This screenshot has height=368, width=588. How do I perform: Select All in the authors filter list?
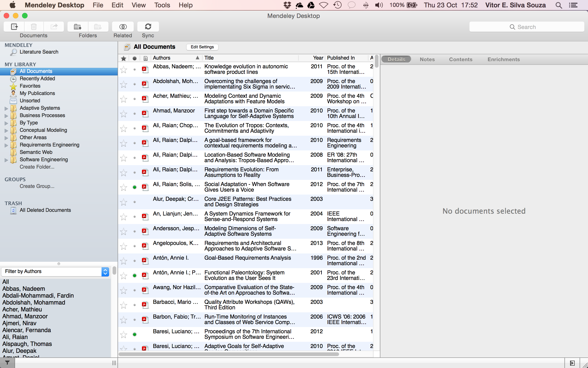pos(6,282)
